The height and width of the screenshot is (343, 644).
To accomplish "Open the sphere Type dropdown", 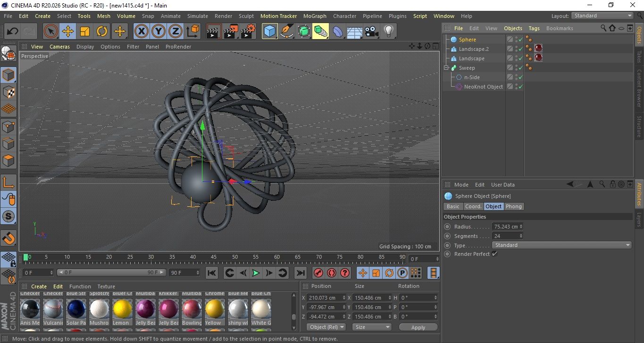I will [561, 245].
